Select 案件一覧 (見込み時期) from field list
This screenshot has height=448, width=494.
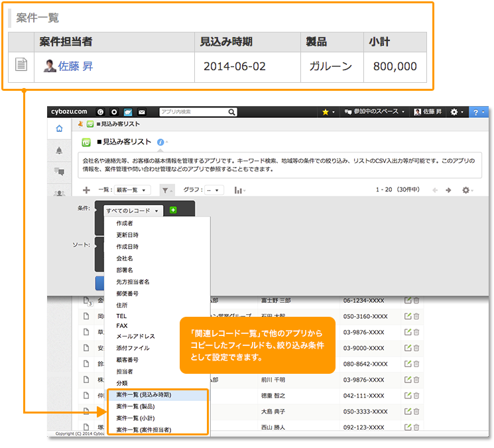(x=144, y=394)
